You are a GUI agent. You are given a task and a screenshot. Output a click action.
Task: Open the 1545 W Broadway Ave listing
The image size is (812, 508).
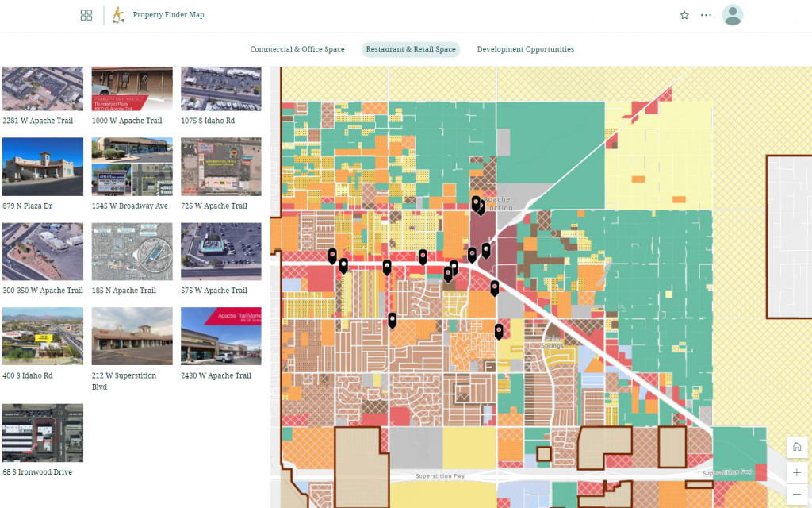pos(132,167)
